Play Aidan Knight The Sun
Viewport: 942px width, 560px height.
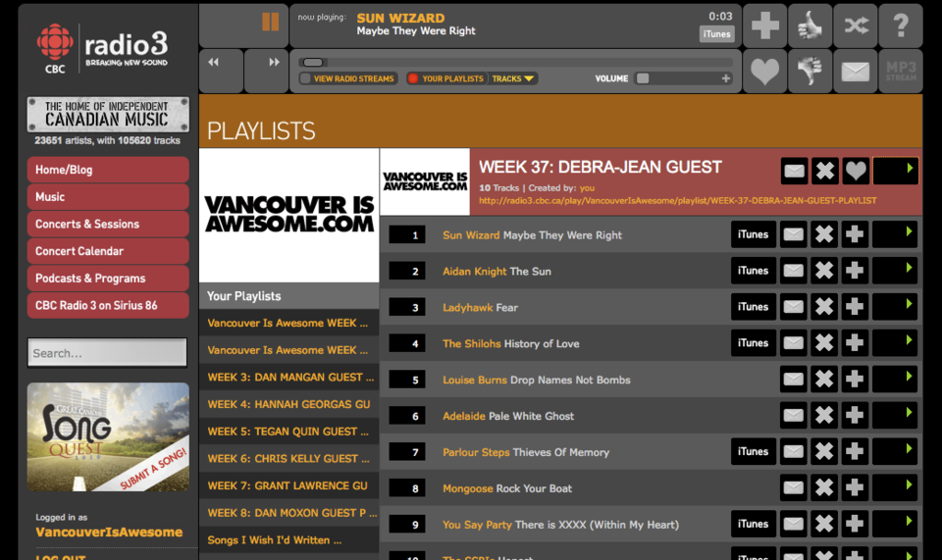click(x=895, y=271)
